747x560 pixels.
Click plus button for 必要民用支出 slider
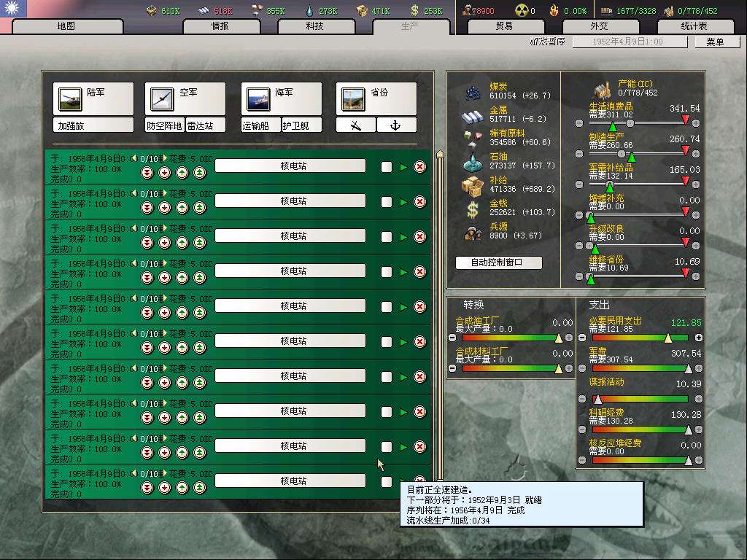point(699,338)
